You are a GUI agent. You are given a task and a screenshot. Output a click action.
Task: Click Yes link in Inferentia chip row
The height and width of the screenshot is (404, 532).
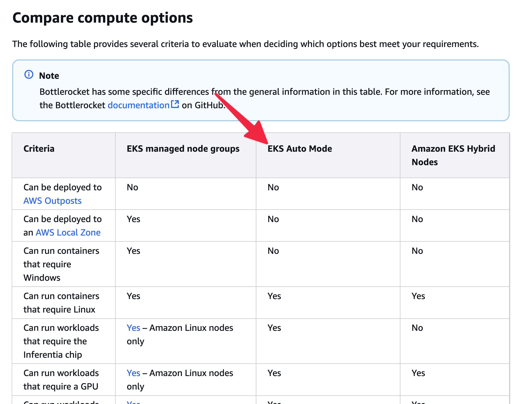pyautogui.click(x=133, y=328)
